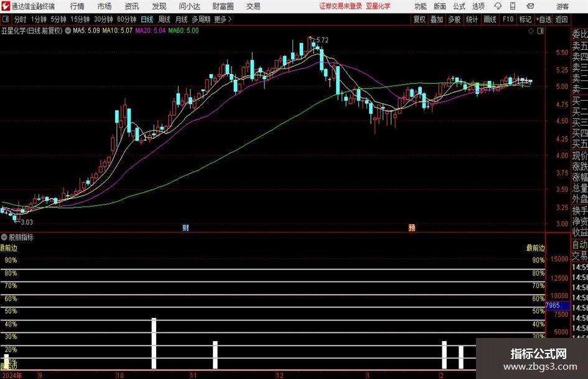Switch to the 分时 period tab
The height and width of the screenshot is (379, 588).
(x=21, y=19)
